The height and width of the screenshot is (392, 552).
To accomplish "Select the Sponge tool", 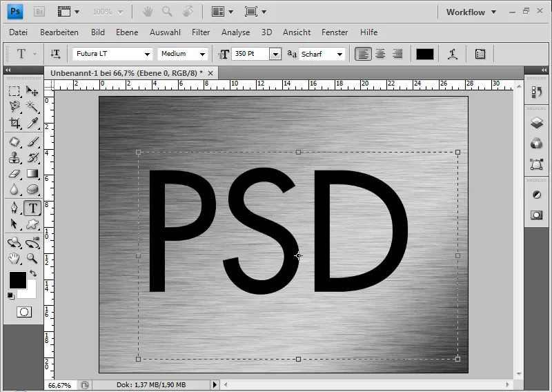I will tap(32, 190).
